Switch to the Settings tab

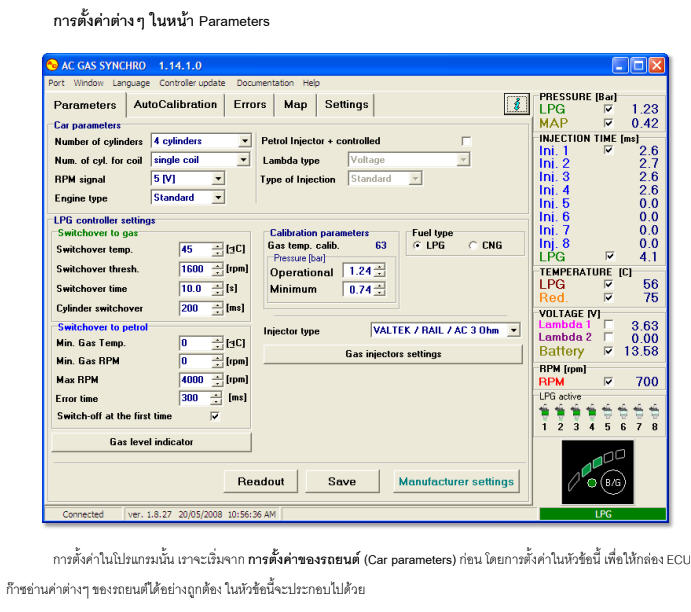coord(346,105)
